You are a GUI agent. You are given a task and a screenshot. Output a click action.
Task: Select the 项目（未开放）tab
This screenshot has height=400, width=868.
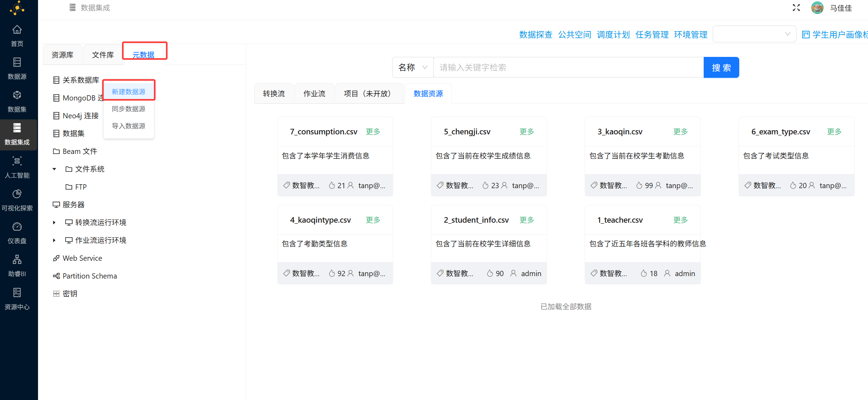[369, 94]
